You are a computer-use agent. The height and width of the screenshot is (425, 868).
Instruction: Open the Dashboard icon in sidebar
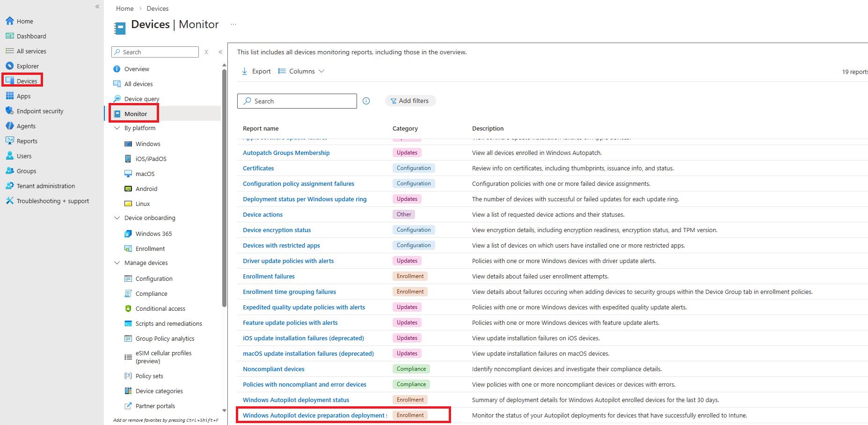click(x=10, y=36)
